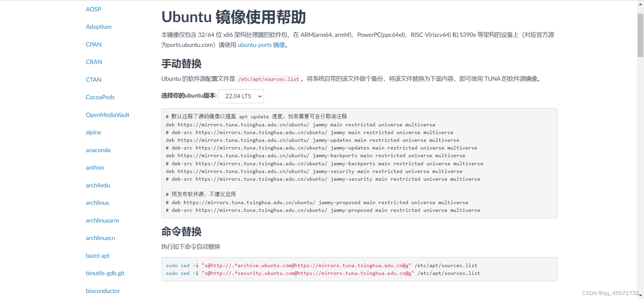Click the 执行如下命令自动替换 text

[191, 247]
